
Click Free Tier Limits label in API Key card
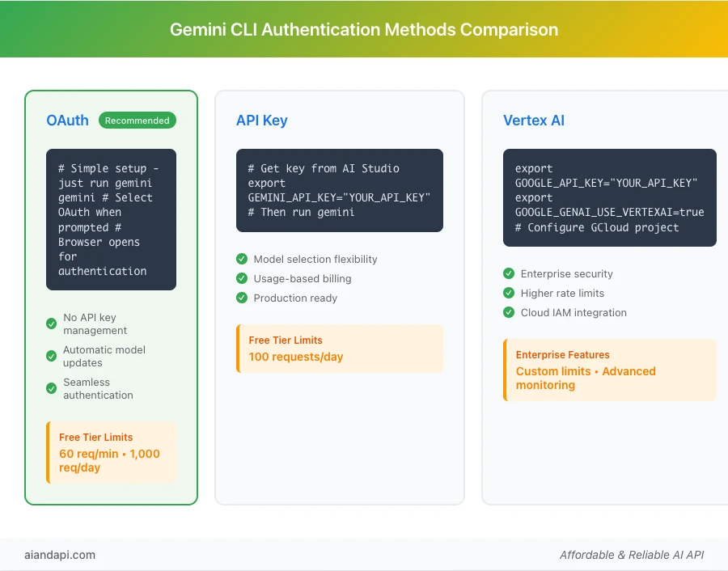286,340
